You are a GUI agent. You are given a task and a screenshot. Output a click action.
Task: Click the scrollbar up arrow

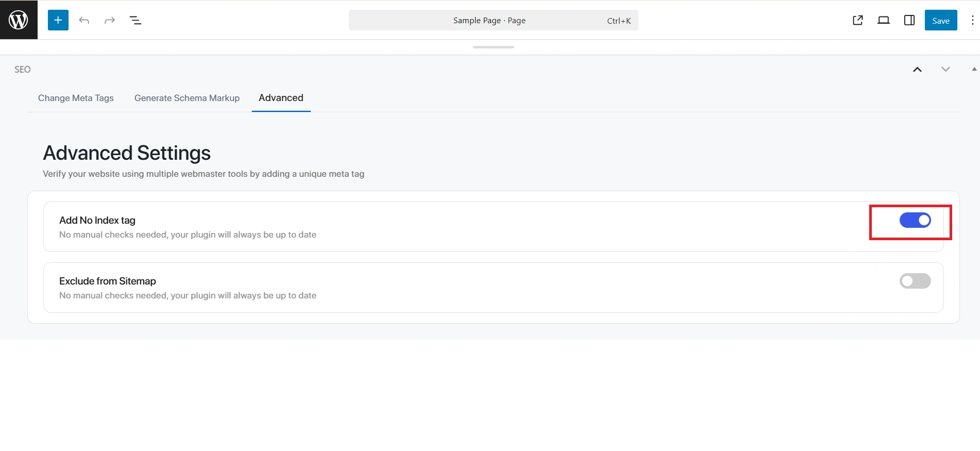point(974,69)
